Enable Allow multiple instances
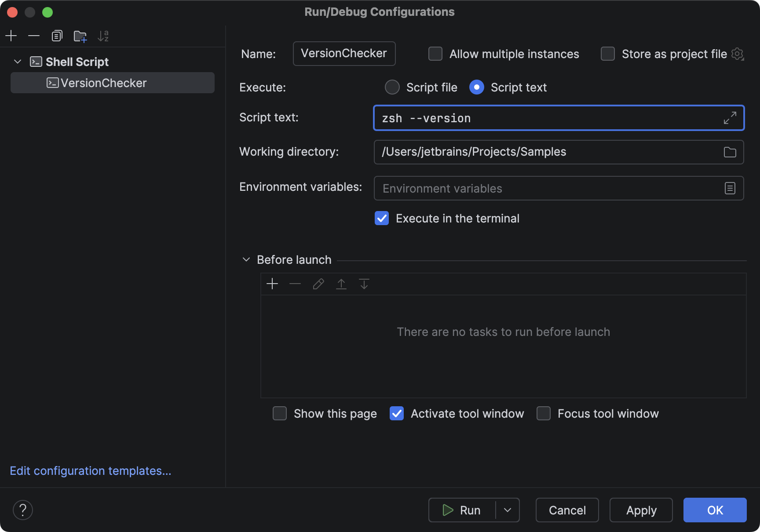Screen dimensions: 760x532 (x=435, y=54)
